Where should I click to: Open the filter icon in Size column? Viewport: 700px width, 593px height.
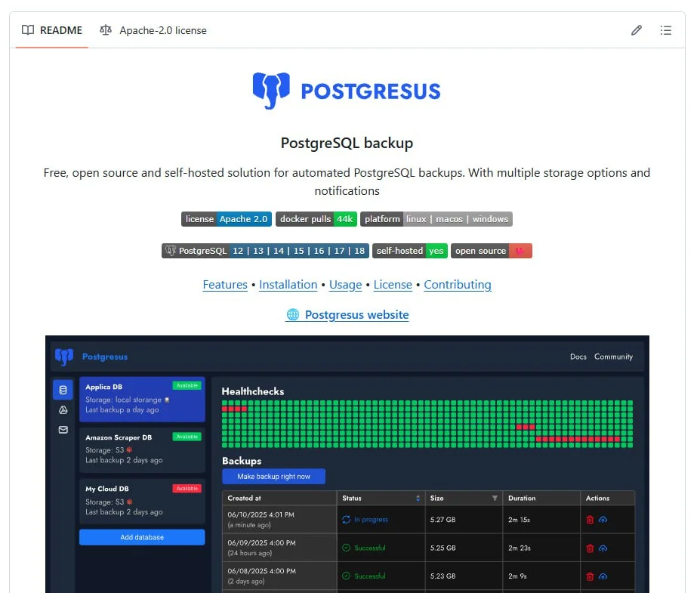495,499
